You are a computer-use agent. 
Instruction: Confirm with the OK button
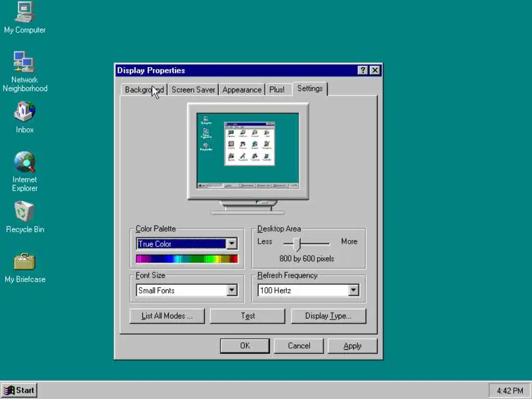(x=245, y=345)
